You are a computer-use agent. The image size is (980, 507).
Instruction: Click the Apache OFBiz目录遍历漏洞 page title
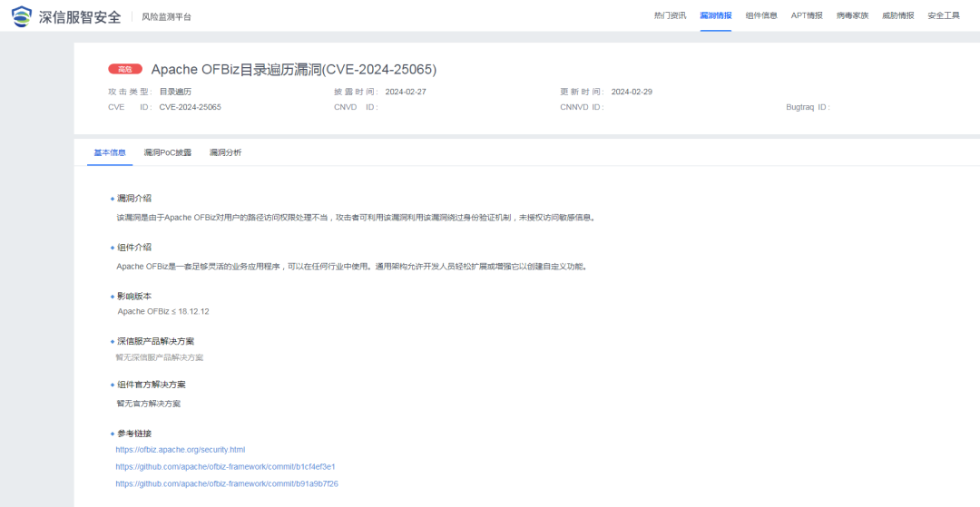(x=294, y=69)
